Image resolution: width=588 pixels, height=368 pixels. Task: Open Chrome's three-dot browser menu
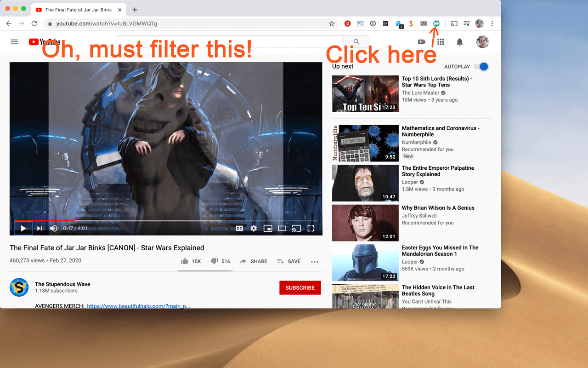(x=492, y=23)
